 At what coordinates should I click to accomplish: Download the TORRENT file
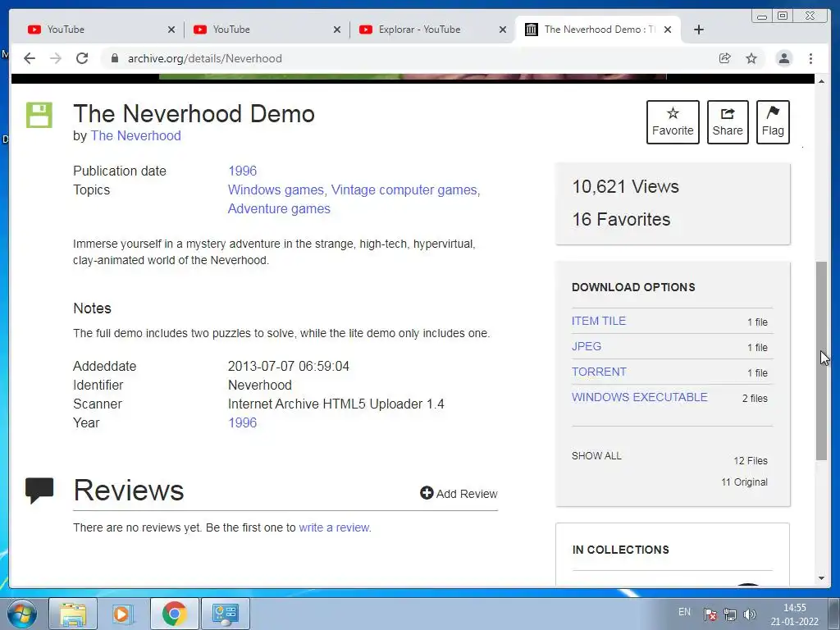[599, 372]
